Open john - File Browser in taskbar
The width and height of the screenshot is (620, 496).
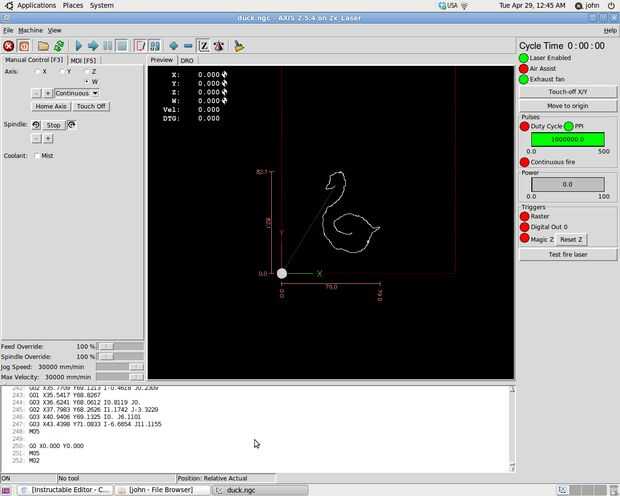[x=163, y=490]
